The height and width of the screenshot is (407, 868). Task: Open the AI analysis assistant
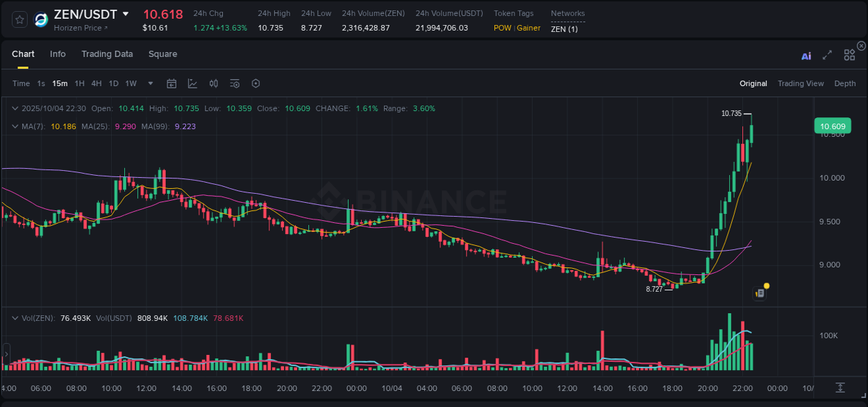pyautogui.click(x=806, y=54)
